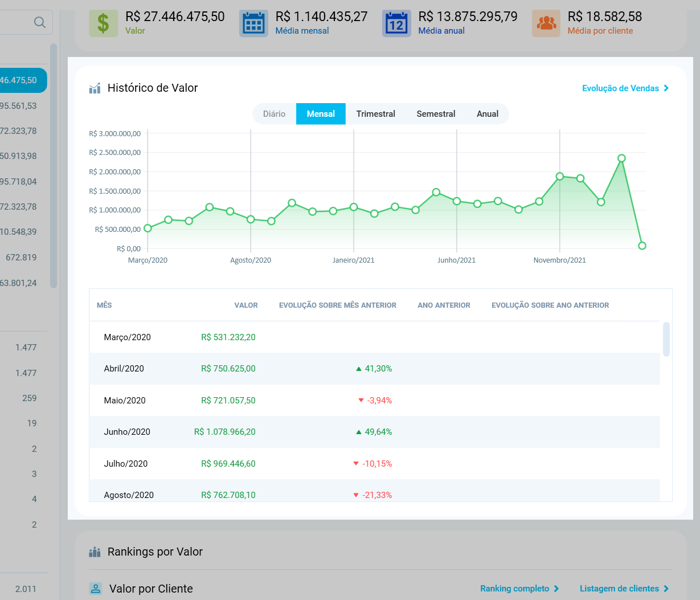Image resolution: width=700 pixels, height=600 pixels.
Task: Open the Evolução de Vendas link
Action: (625, 88)
